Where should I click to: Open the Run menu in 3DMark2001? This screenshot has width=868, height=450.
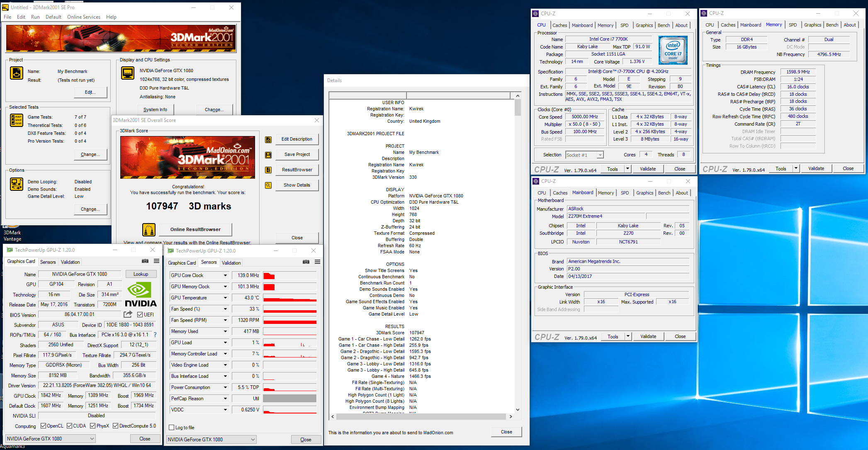pyautogui.click(x=35, y=17)
